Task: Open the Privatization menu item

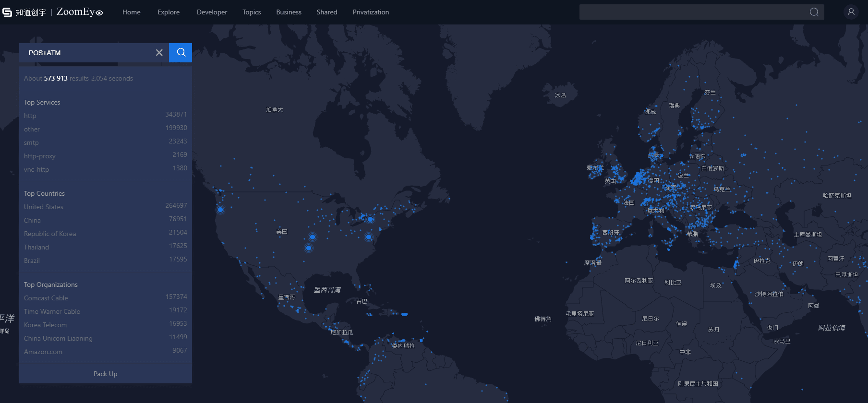Action: (x=371, y=12)
